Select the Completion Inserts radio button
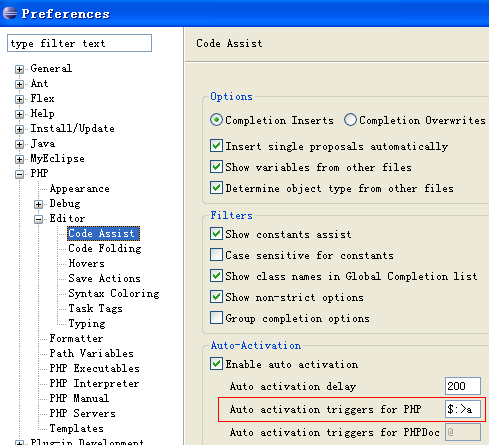Viewport: 489px width, 445px height. 217,120
